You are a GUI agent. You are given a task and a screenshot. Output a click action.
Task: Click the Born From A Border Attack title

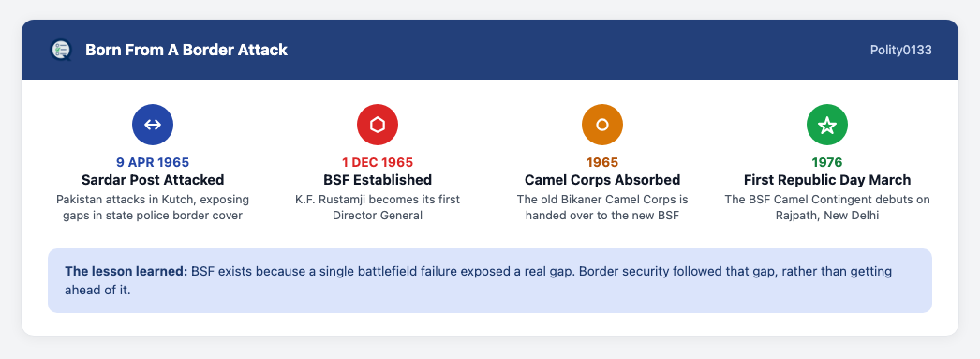(x=186, y=50)
